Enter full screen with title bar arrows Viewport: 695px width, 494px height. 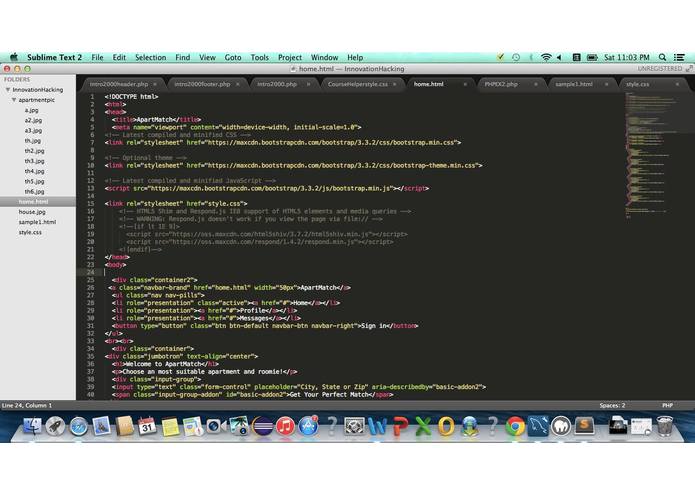click(689, 69)
